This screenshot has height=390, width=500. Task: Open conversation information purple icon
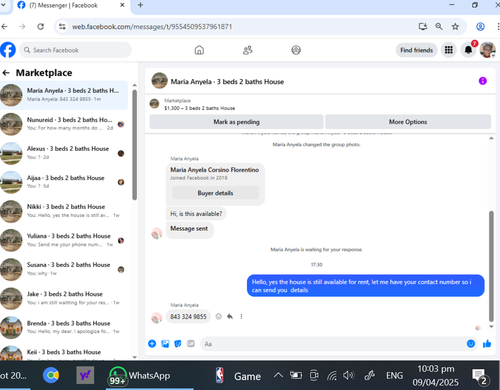pyautogui.click(x=482, y=81)
